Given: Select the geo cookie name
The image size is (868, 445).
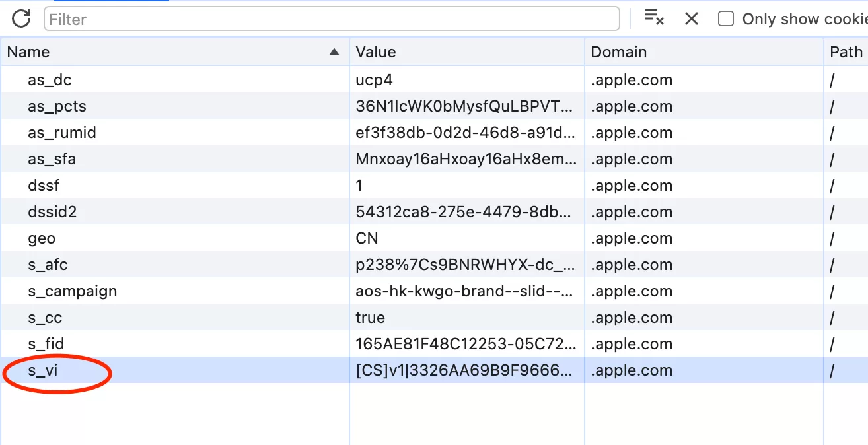Looking at the screenshot, I should click(42, 238).
